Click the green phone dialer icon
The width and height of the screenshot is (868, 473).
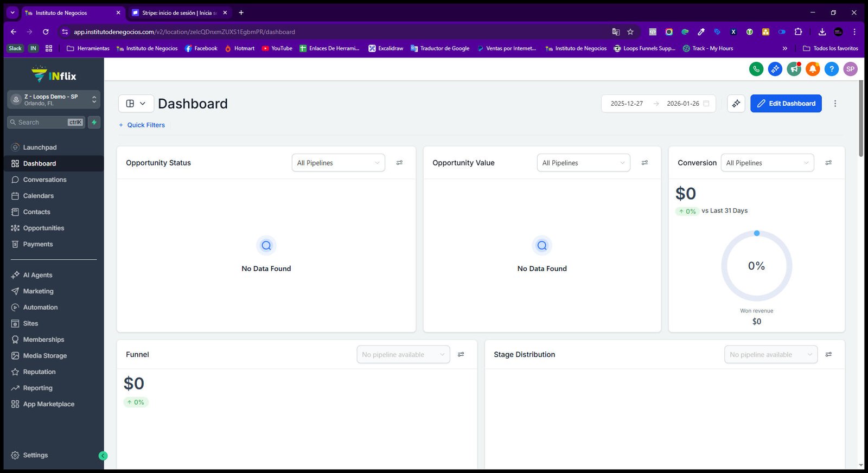(x=756, y=69)
